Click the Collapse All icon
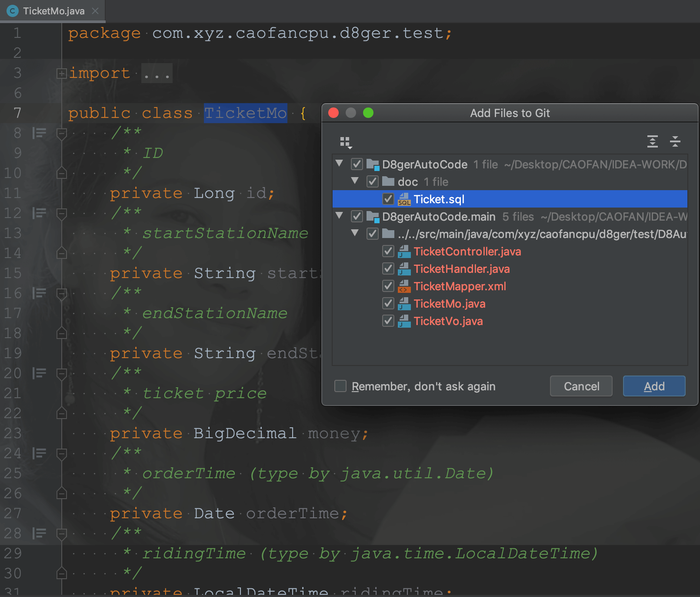This screenshot has width=700, height=597. tap(675, 141)
